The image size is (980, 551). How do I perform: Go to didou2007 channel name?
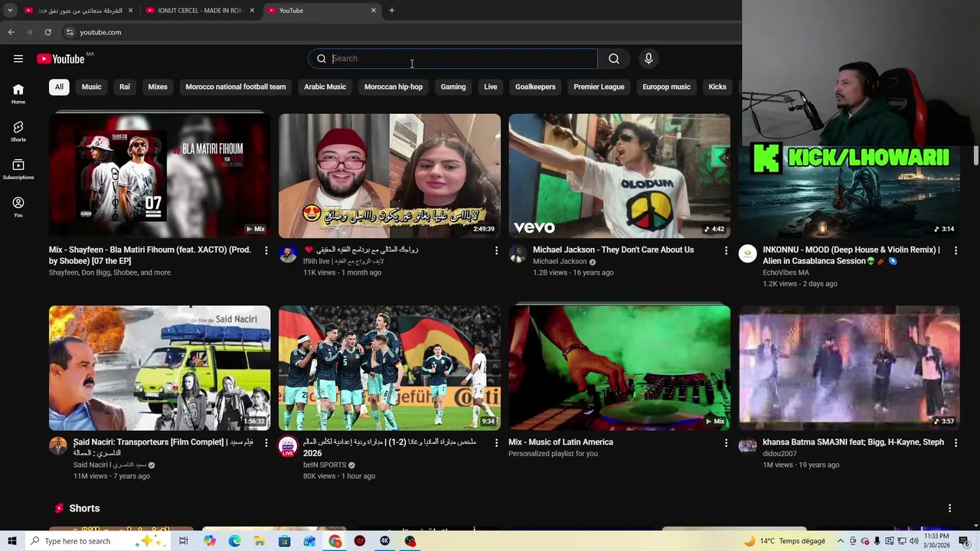click(x=779, y=454)
